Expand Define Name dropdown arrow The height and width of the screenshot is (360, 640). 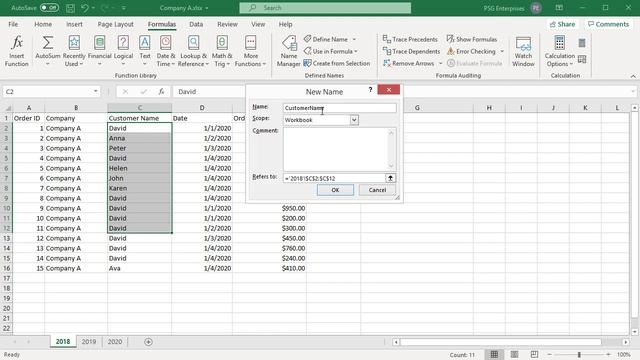(354, 39)
